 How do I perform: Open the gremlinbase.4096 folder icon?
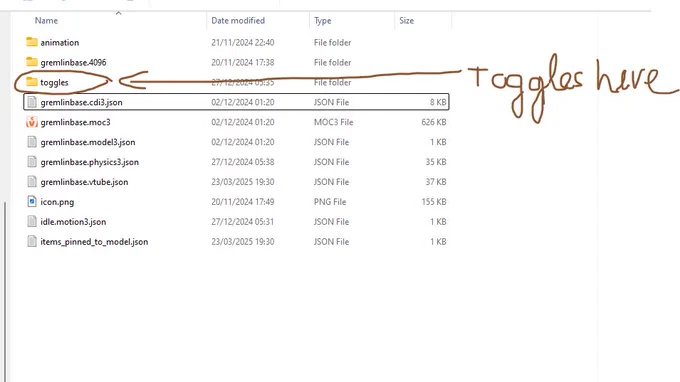coord(32,62)
